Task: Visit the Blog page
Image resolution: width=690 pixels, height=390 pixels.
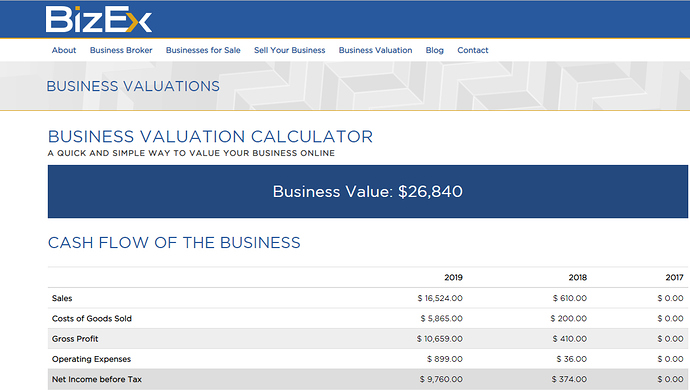Action: click(434, 50)
